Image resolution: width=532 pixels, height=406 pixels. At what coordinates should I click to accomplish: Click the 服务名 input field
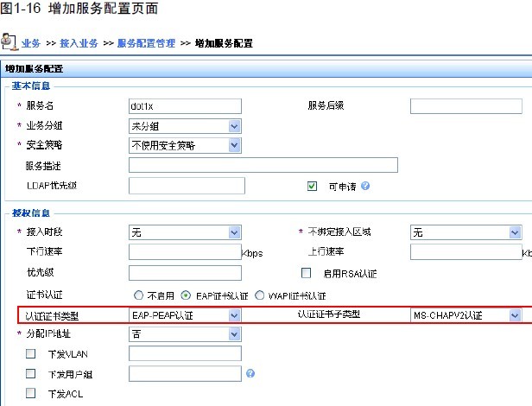tap(185, 106)
